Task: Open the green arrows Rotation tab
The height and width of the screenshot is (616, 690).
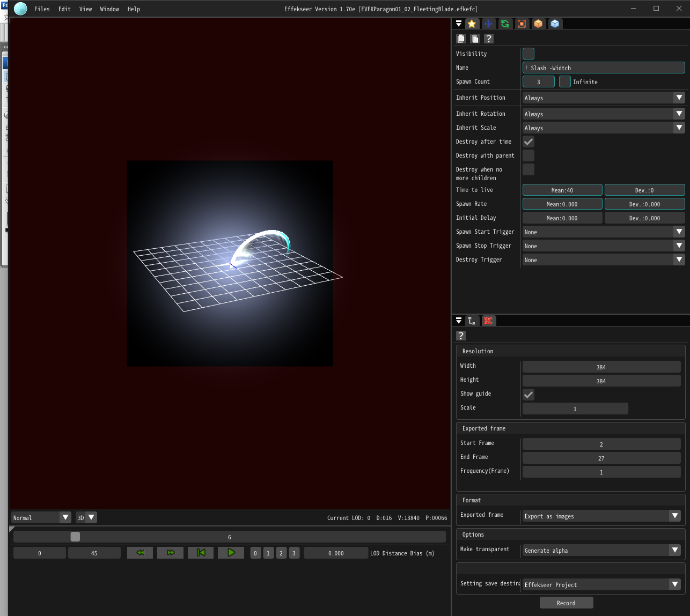Action: tap(505, 24)
